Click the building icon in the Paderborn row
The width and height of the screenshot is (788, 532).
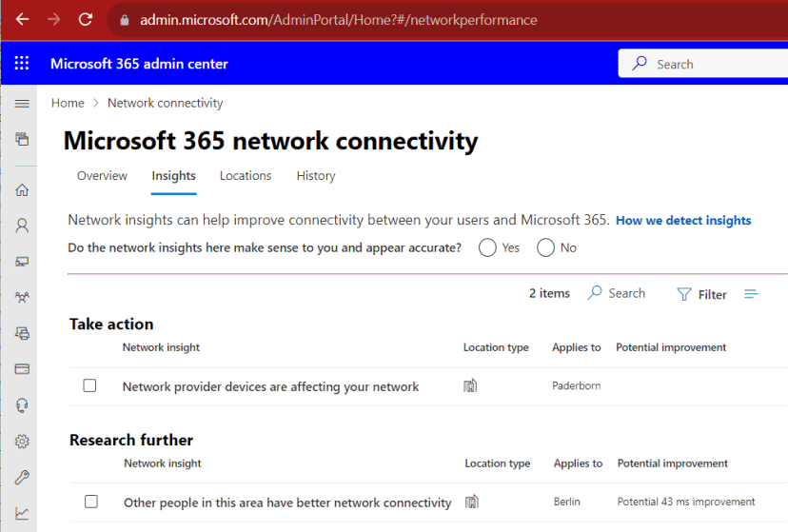tap(470, 385)
